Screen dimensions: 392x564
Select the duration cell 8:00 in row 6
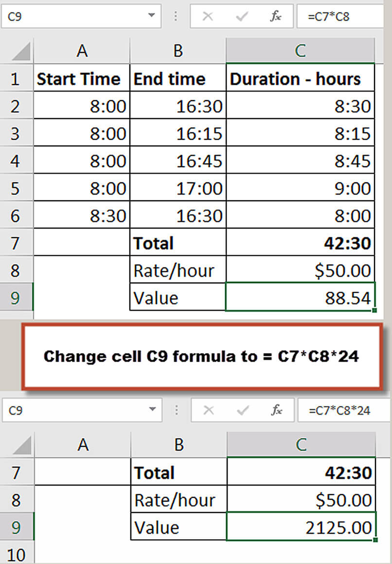[300, 215]
